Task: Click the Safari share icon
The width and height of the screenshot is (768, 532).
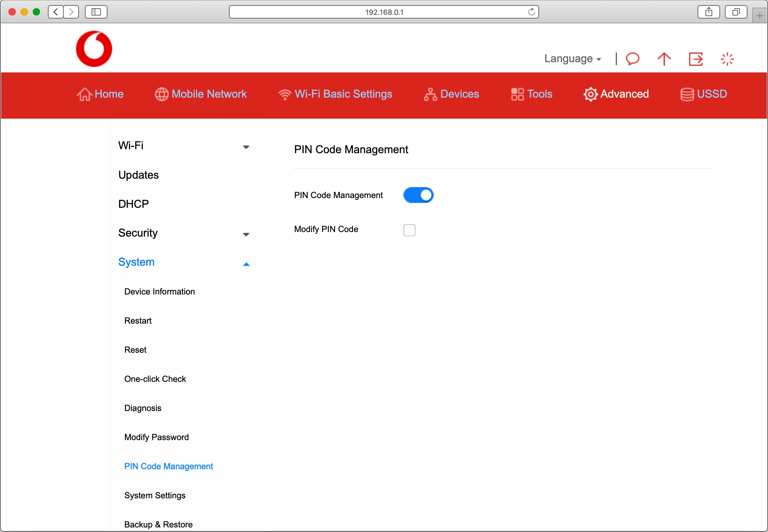Action: (709, 12)
